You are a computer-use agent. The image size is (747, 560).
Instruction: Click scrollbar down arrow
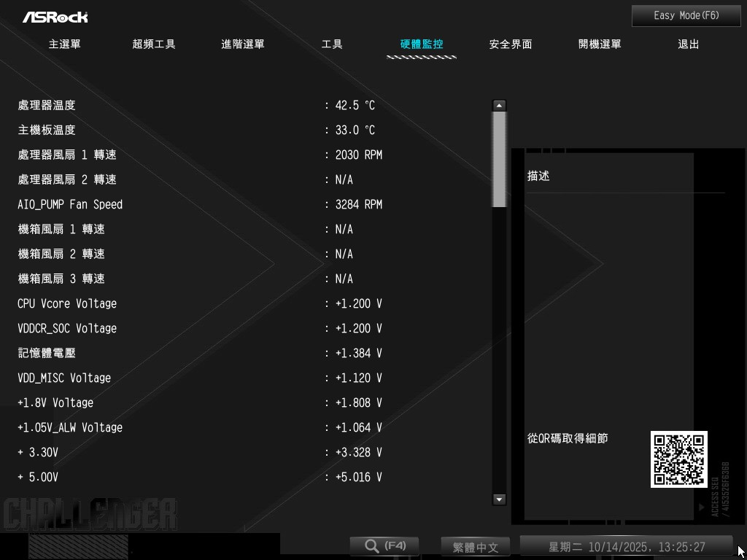coord(500,499)
